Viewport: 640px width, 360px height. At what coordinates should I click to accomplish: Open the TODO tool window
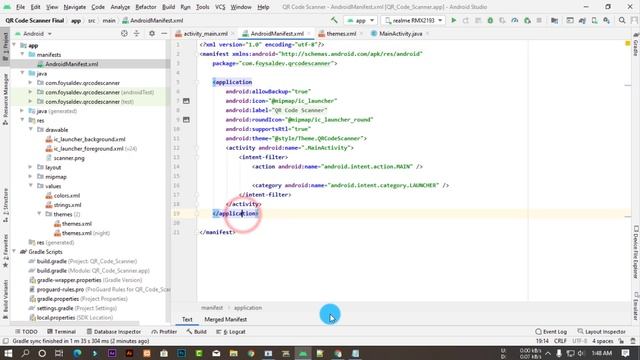pos(26,332)
